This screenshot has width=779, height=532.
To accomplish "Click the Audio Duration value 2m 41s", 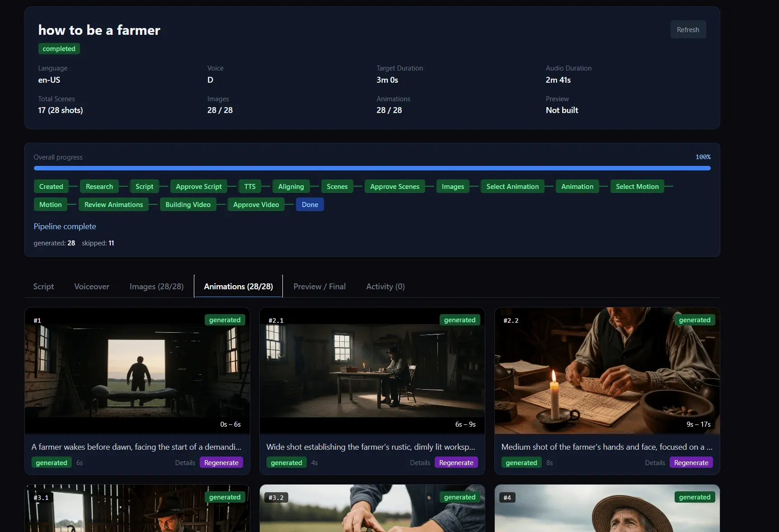I will pos(558,80).
